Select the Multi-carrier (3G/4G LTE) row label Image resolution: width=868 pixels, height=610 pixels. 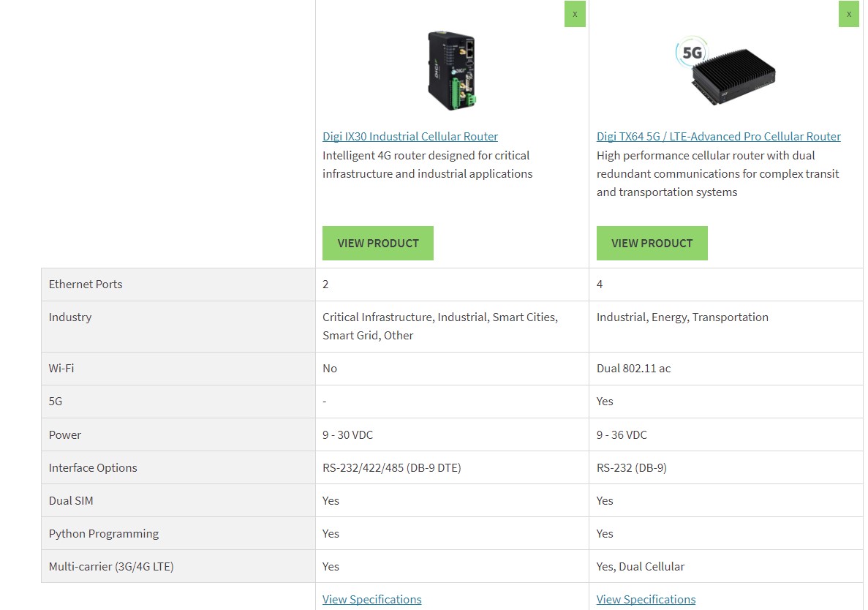(x=111, y=567)
